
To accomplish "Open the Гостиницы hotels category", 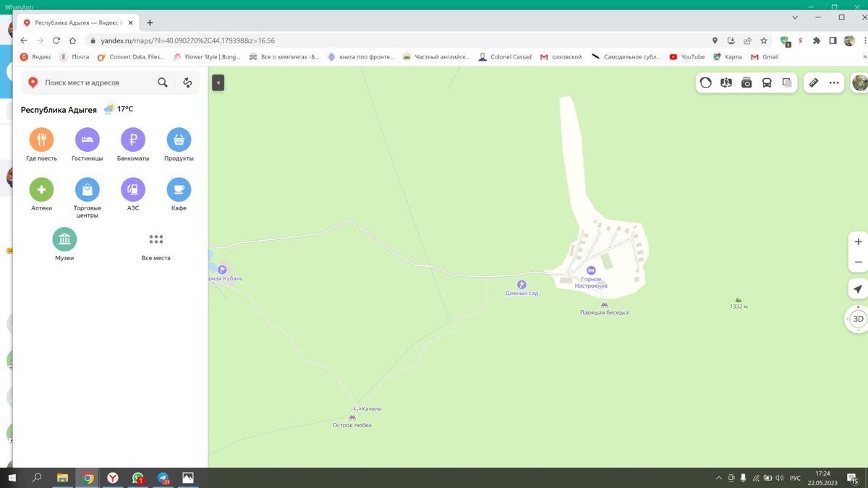I will tap(87, 145).
